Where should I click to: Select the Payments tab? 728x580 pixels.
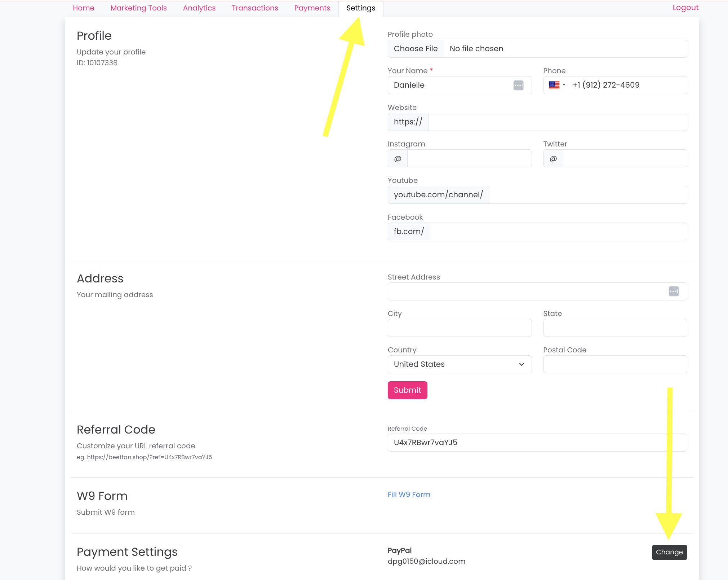(x=312, y=8)
